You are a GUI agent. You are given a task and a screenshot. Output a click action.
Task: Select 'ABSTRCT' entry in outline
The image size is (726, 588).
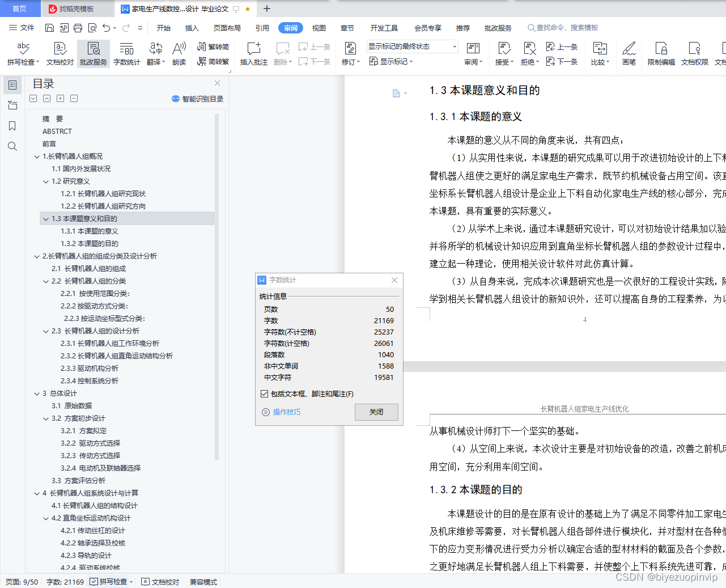click(57, 132)
